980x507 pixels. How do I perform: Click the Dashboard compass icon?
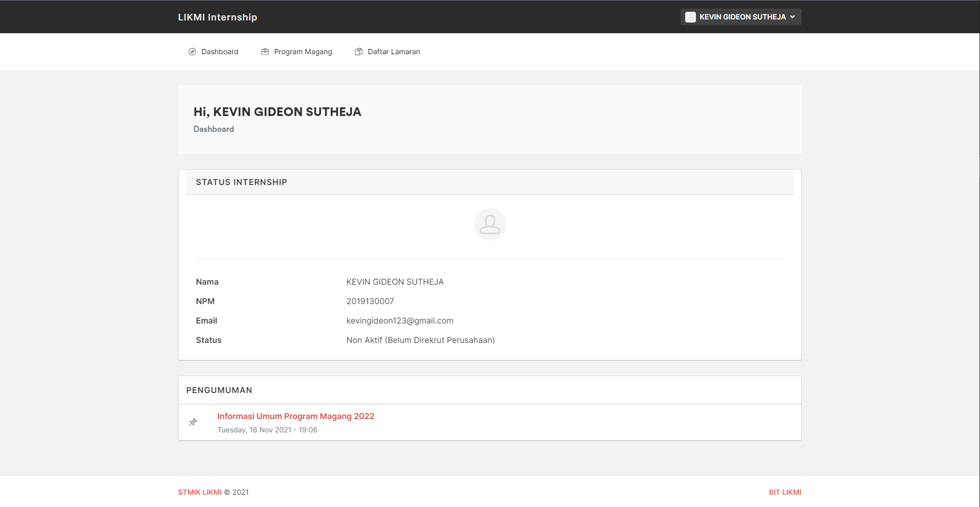[192, 52]
